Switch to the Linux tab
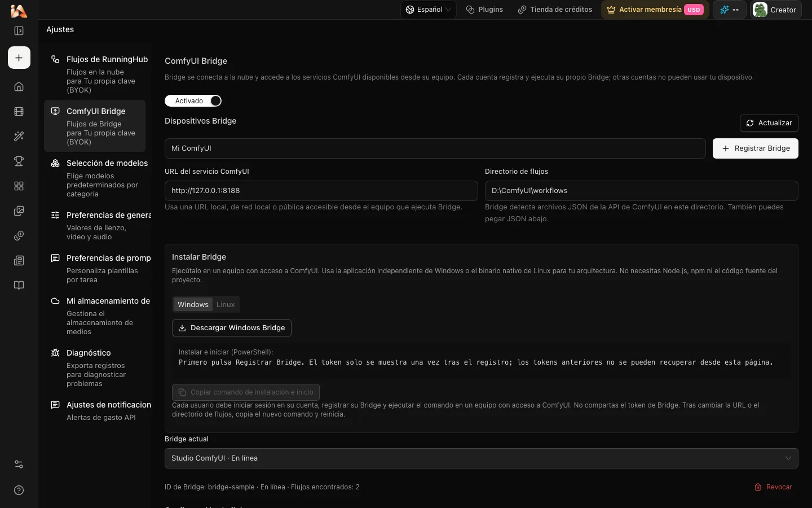This screenshot has height=508, width=812. 226,304
